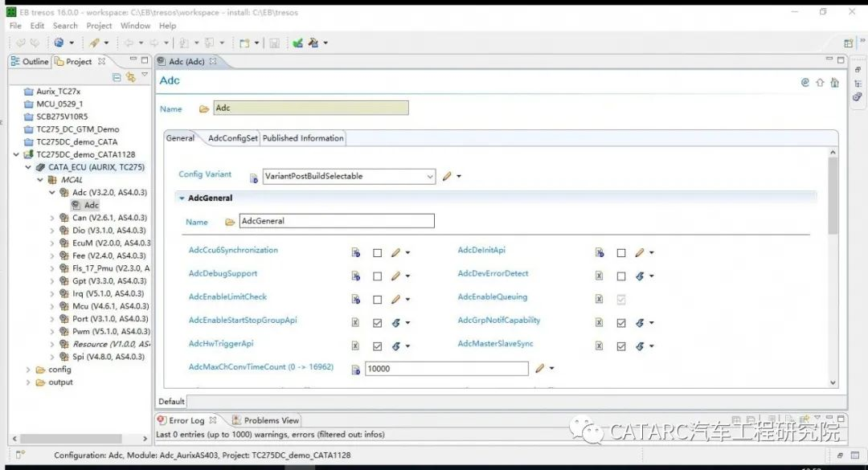
Task: Click the home icon in Adc editor header
Action: coord(834,83)
